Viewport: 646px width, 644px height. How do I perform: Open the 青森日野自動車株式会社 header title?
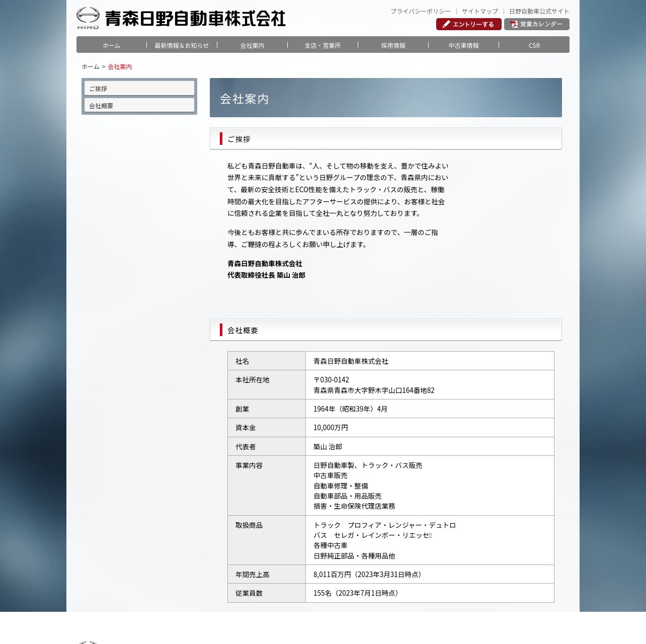195,19
